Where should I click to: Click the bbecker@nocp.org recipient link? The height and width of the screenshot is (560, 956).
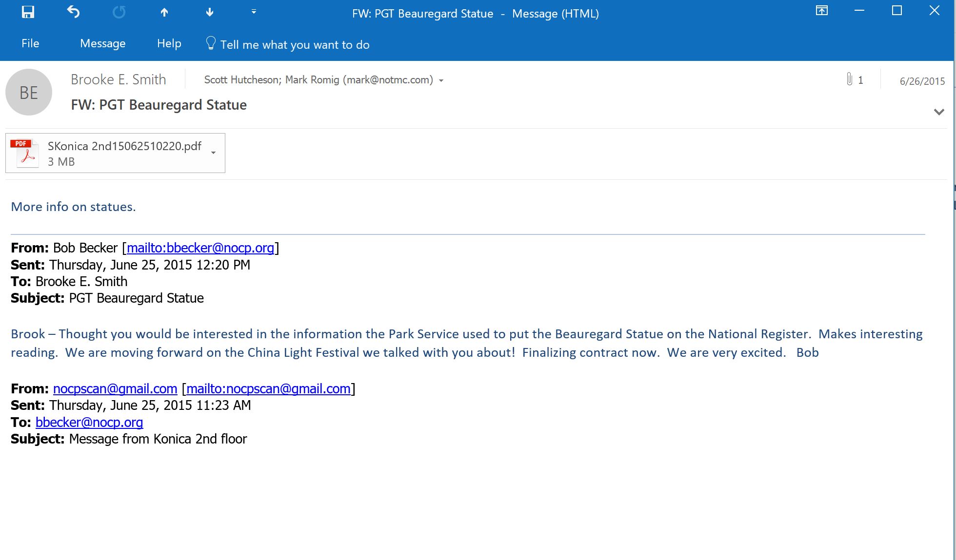[89, 422]
